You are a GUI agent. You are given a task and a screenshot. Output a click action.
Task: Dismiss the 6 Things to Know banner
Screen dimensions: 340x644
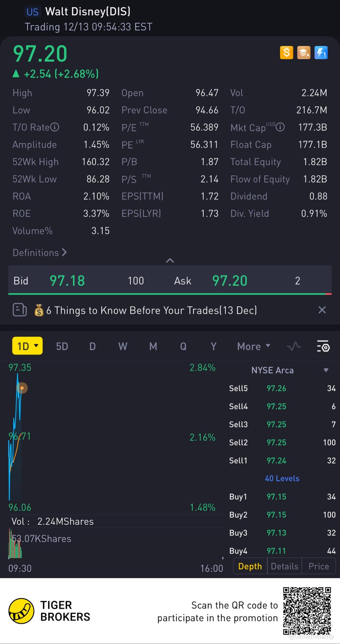pyautogui.click(x=322, y=310)
